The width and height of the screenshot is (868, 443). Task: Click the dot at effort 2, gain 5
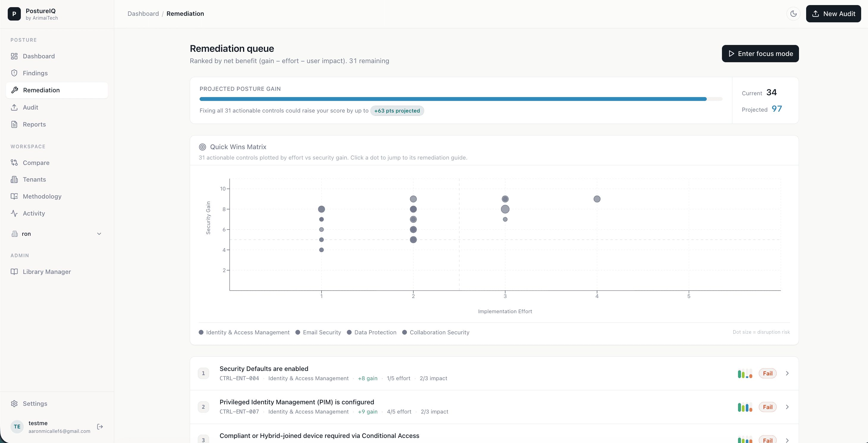coord(413,240)
